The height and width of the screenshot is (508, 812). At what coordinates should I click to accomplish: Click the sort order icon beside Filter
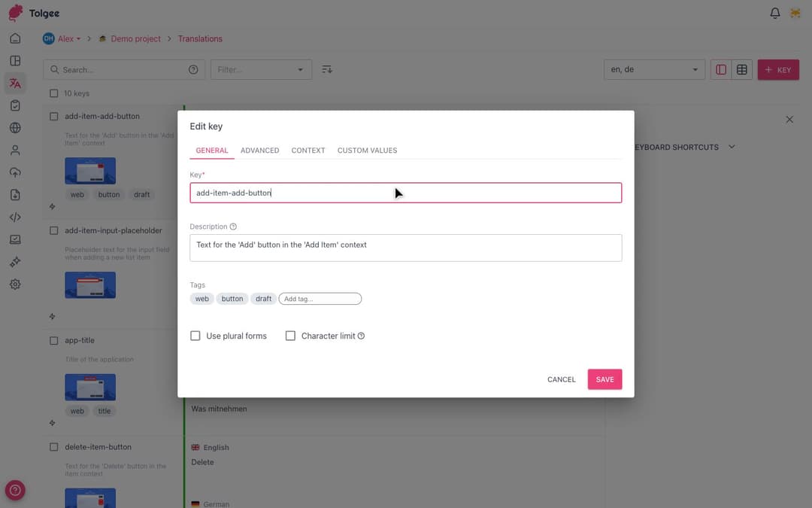click(327, 69)
